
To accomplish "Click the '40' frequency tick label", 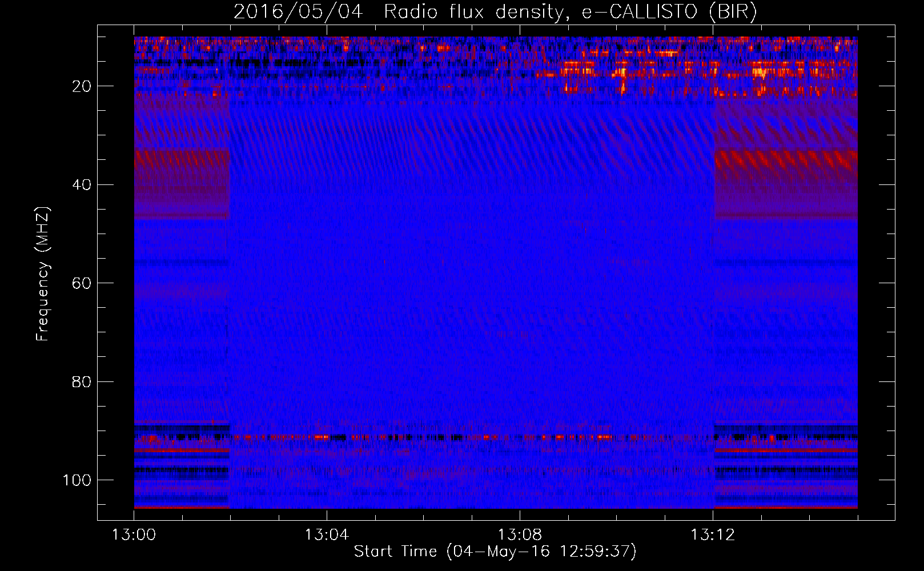I will pyautogui.click(x=82, y=185).
